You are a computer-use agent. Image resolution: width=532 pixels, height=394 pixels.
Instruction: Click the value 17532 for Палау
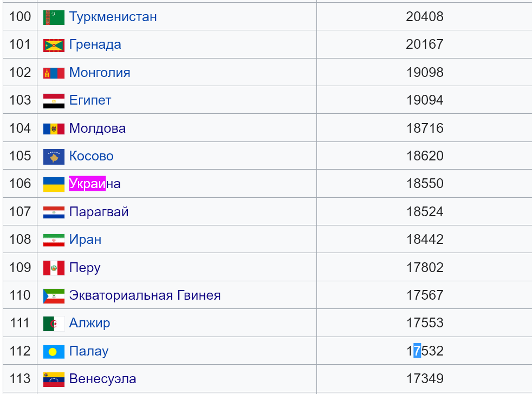(425, 351)
